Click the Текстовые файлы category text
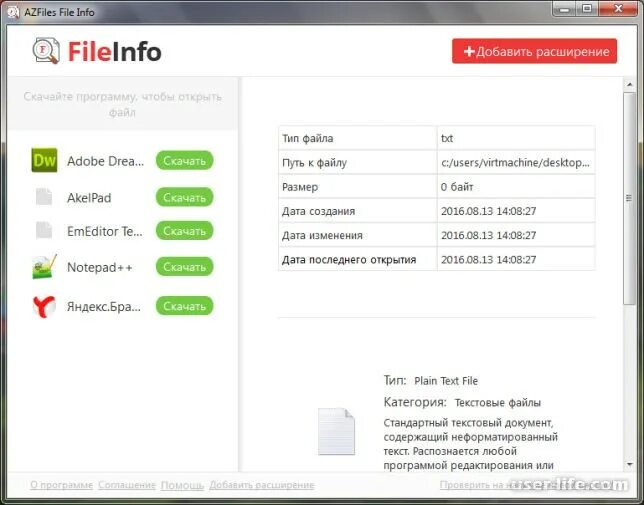Screen dimensions: 644x505 [x=497, y=403]
